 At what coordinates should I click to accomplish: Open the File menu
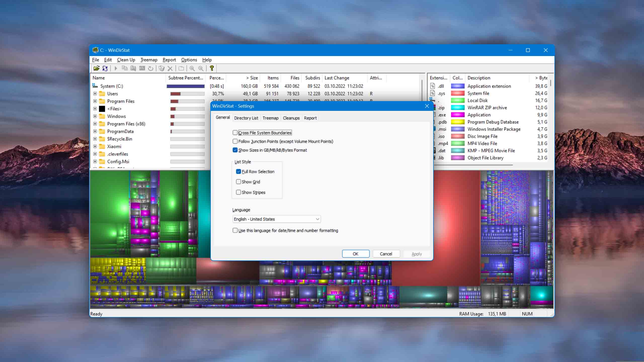[95, 60]
